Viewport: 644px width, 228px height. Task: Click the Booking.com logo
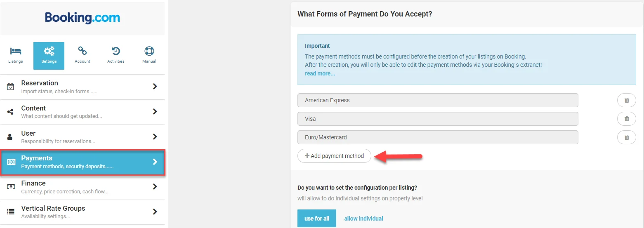pyautogui.click(x=83, y=18)
